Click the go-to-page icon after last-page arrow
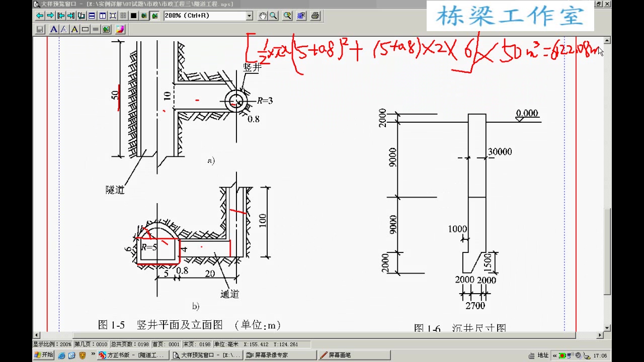The image size is (644, 362). 82,16
